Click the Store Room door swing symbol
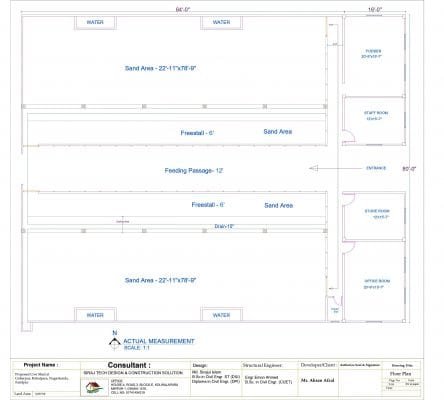The width and height of the screenshot is (444, 400). point(349,199)
